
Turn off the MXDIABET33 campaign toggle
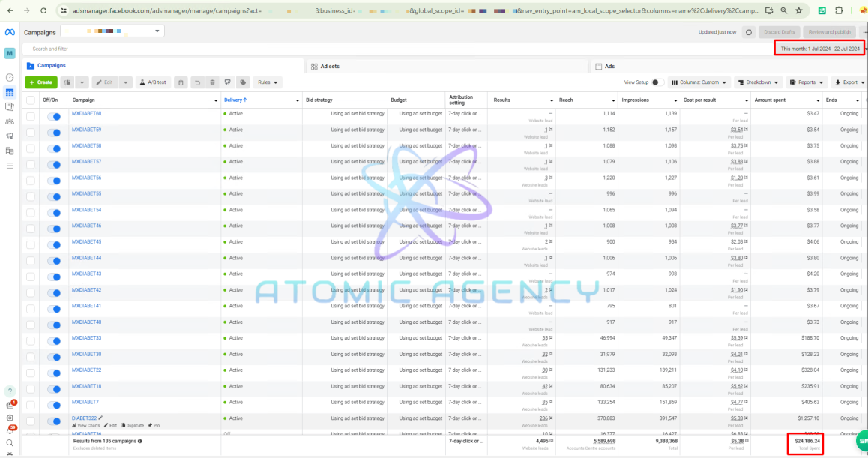point(54,340)
